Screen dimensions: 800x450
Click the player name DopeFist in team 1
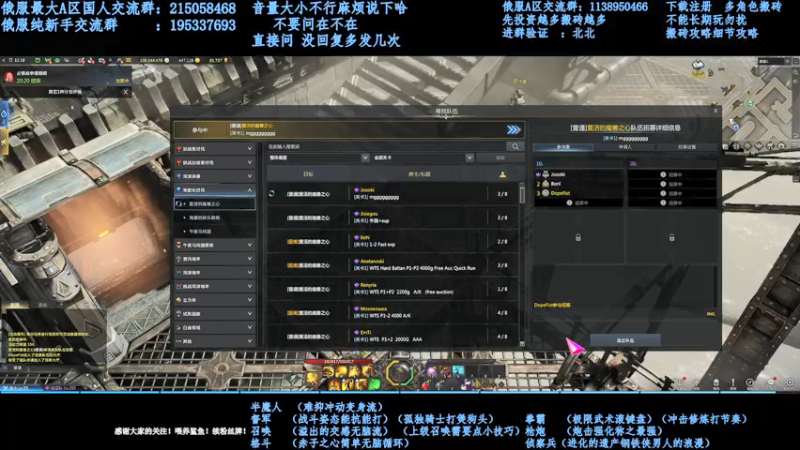pos(560,193)
